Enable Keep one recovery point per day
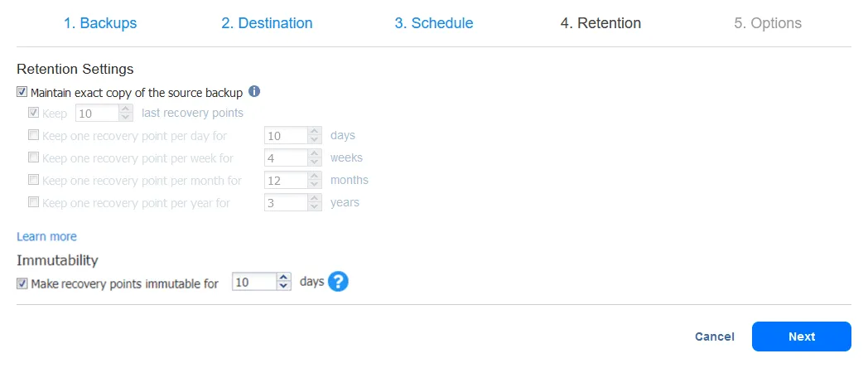Viewport: 868px width, 368px height. (34, 135)
